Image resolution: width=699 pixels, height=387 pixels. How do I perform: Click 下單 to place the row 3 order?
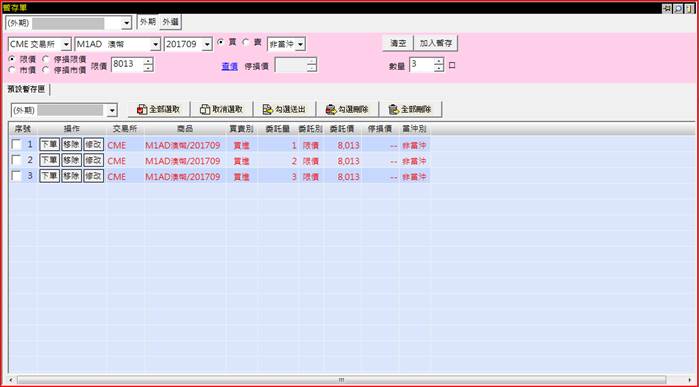49,176
